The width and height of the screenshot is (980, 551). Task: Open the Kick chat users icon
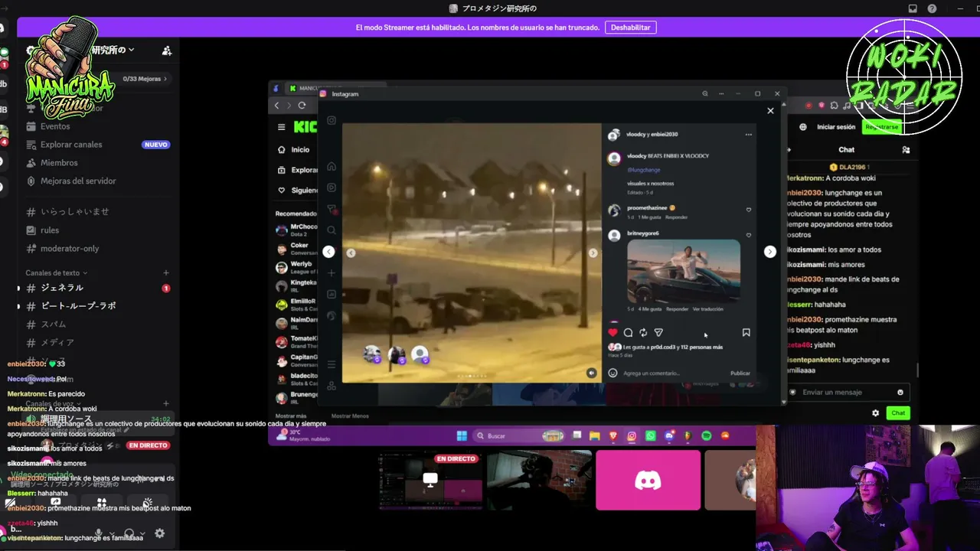tap(906, 150)
